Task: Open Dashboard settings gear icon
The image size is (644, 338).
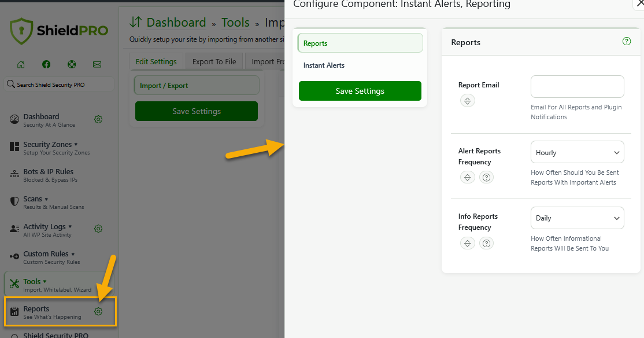Action: [98, 119]
